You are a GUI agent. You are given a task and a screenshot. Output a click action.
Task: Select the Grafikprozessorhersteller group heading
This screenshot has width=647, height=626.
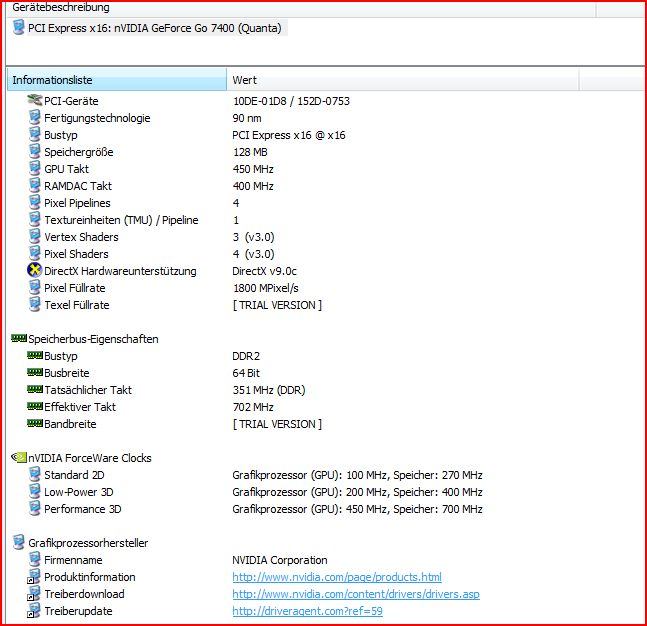(88, 543)
